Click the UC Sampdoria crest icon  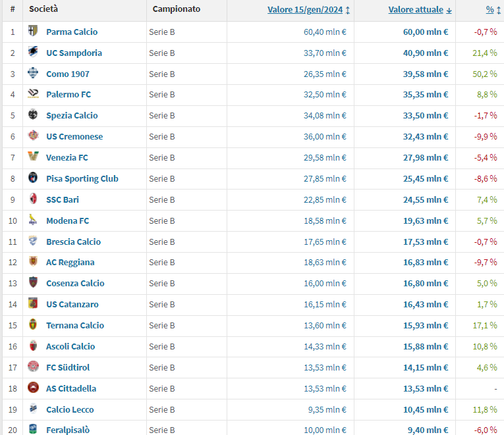tap(33, 53)
